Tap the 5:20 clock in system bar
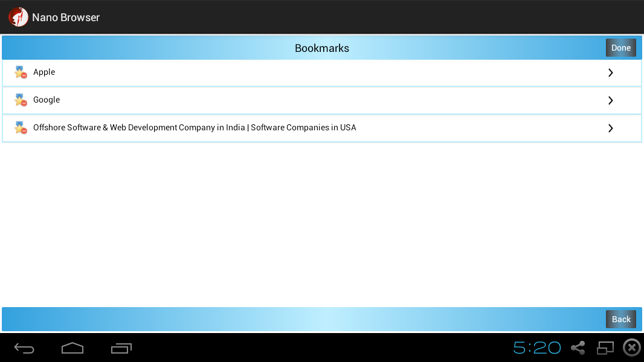The image size is (644, 362). 537,348
